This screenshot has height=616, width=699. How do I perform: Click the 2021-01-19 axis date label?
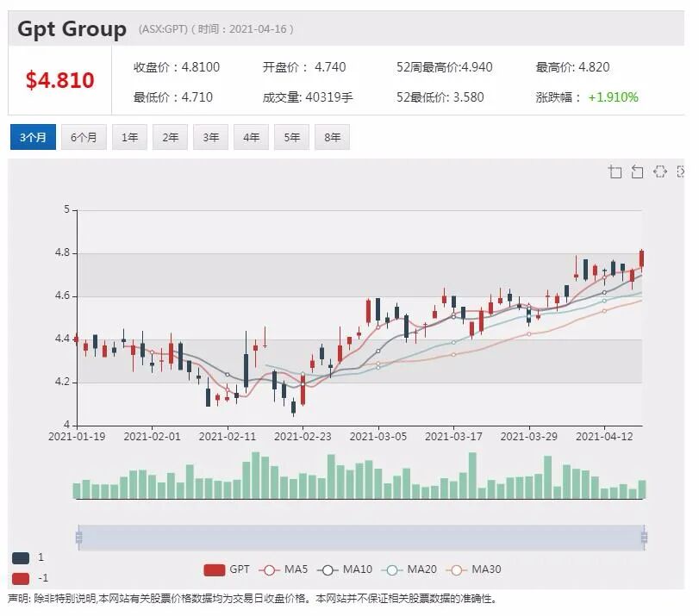click(x=77, y=437)
